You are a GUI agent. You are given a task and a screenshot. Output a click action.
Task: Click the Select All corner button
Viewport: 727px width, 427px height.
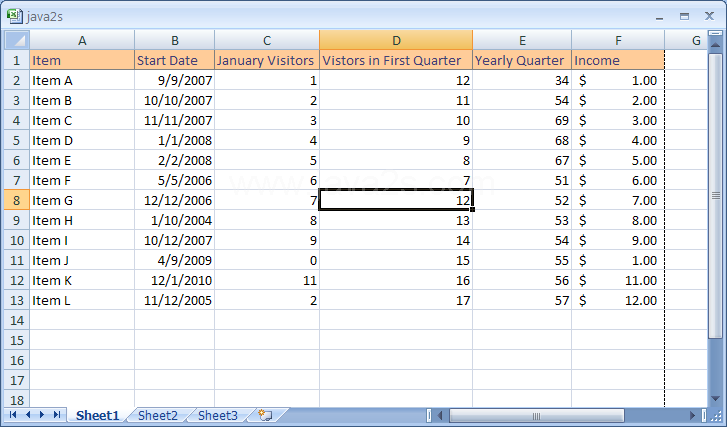(17, 40)
